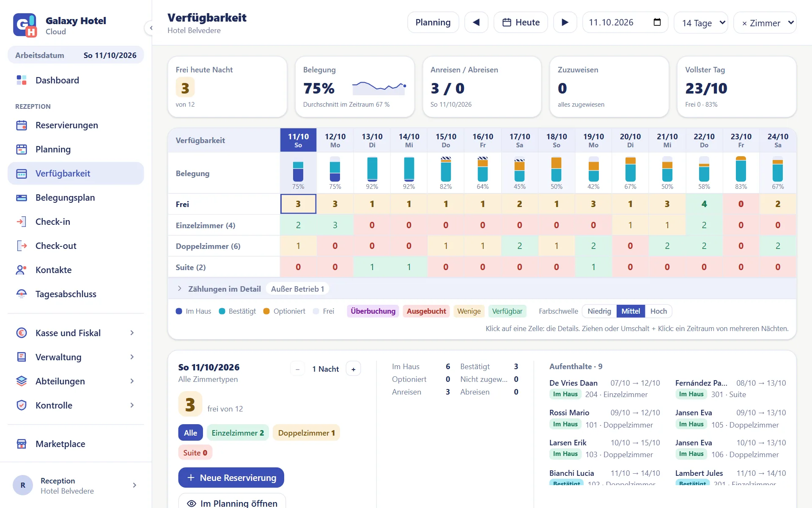
Task: Go to next period with right arrow
Action: 565,22
